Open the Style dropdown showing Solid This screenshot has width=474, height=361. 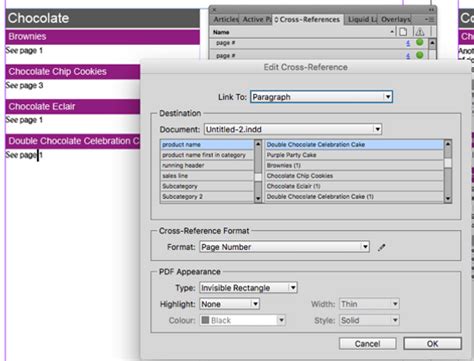tap(369, 320)
